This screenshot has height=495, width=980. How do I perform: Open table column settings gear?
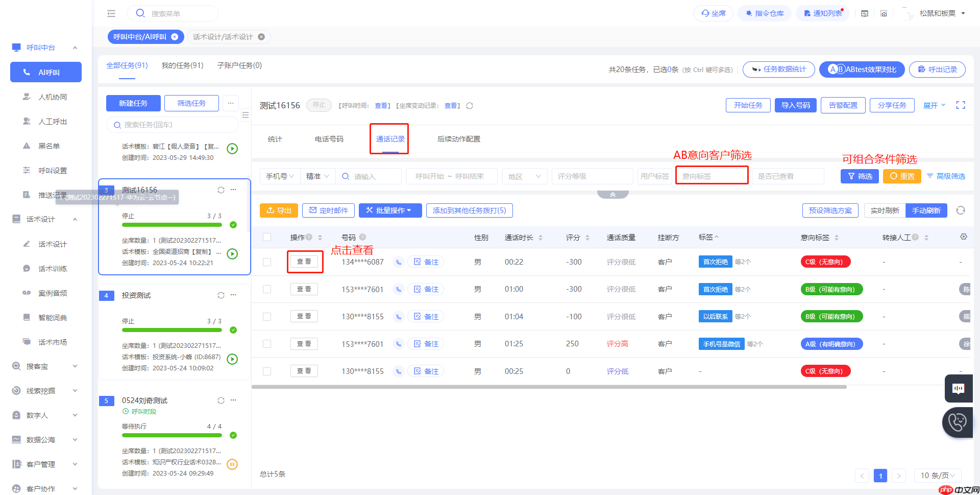coord(964,237)
